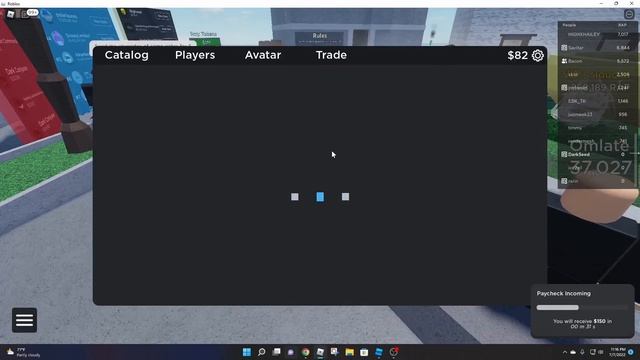Open the Avatar tab

263,55
